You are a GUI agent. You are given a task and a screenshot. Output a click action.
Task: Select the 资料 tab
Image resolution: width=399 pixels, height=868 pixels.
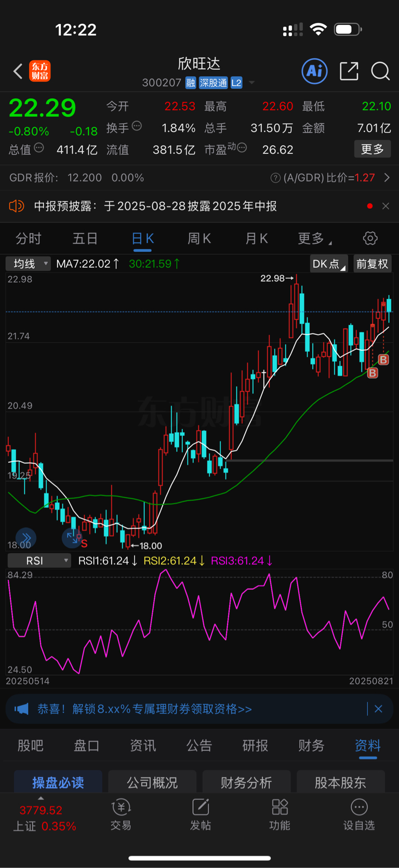368,746
